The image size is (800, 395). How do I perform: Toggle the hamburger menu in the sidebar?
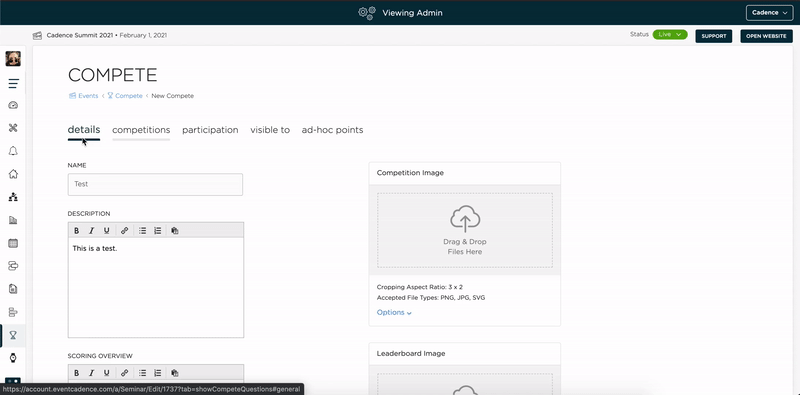click(x=13, y=83)
